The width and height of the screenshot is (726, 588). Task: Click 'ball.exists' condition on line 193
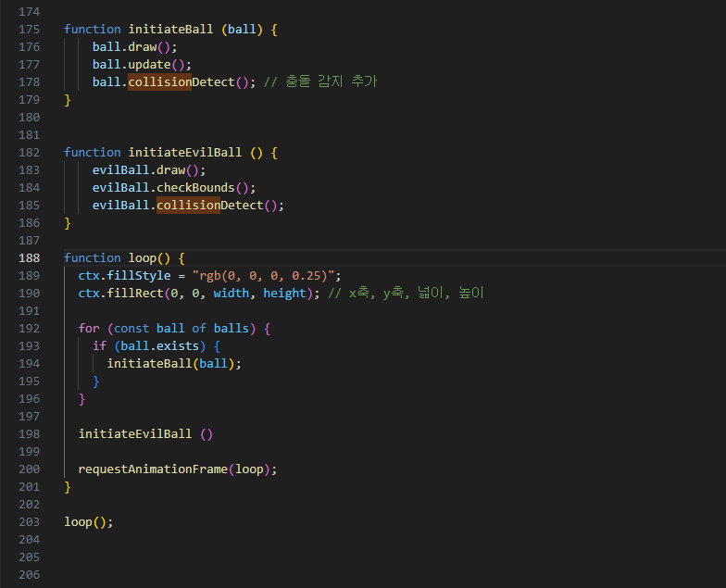pos(159,346)
